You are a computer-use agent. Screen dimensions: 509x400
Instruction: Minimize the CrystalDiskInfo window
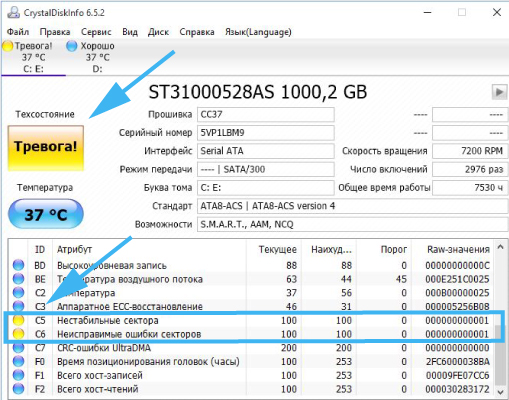[x=428, y=12]
